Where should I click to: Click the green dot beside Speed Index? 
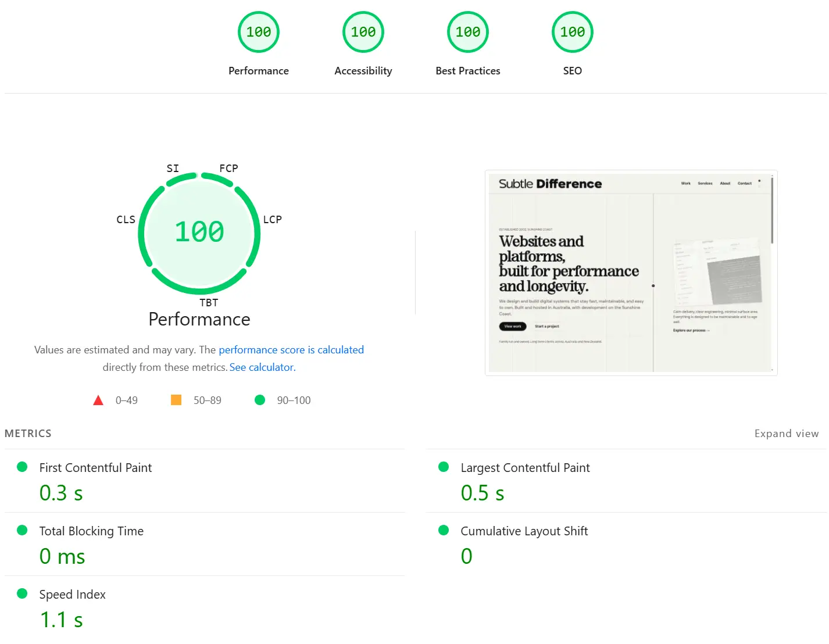pyautogui.click(x=23, y=593)
